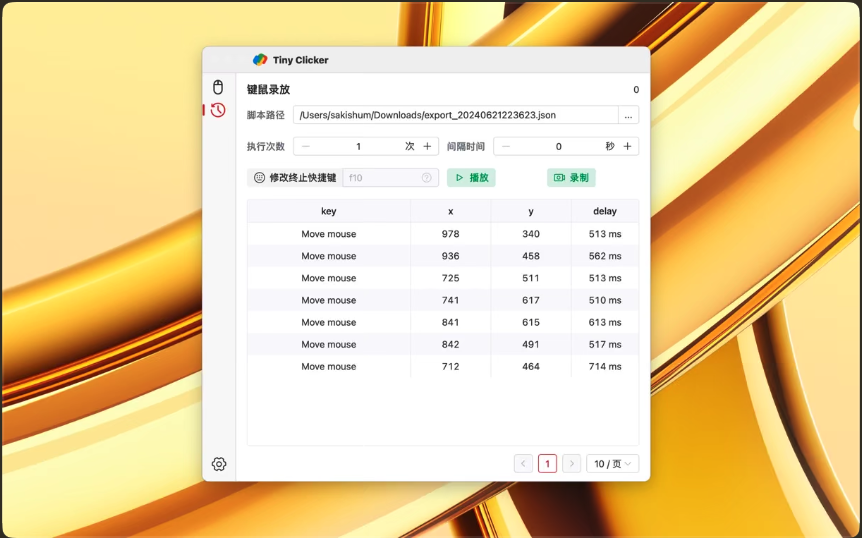The height and width of the screenshot is (538, 862).
Task: Click the script path input field
Action: pyautogui.click(x=455, y=115)
